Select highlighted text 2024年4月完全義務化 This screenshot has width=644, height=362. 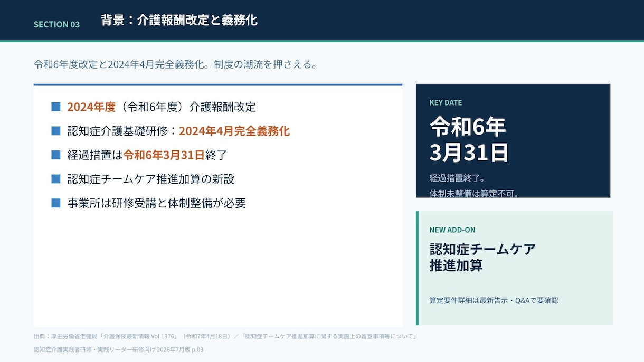tap(234, 131)
